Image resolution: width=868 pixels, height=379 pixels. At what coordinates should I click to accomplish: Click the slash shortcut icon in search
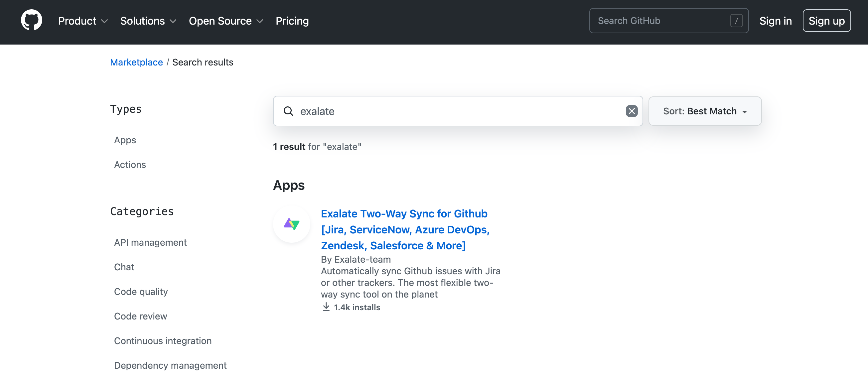pyautogui.click(x=736, y=21)
